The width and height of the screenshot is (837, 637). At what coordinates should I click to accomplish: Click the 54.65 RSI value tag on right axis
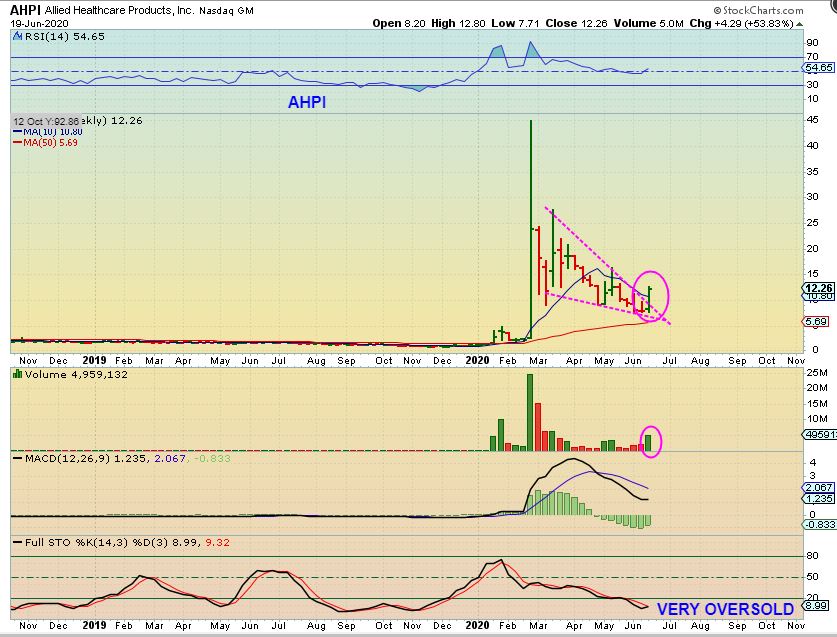[819, 68]
